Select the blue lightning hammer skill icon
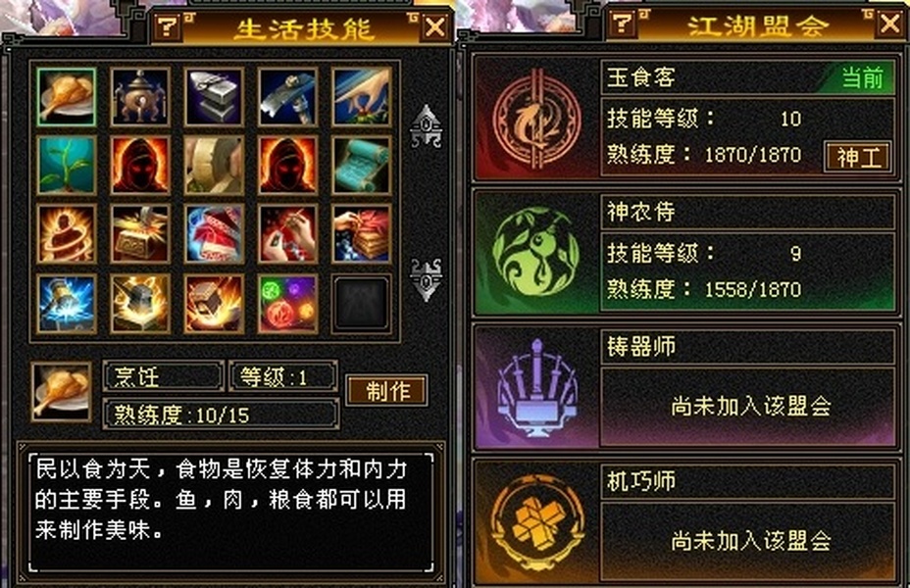Screen dimensions: 910x588 coord(66,304)
